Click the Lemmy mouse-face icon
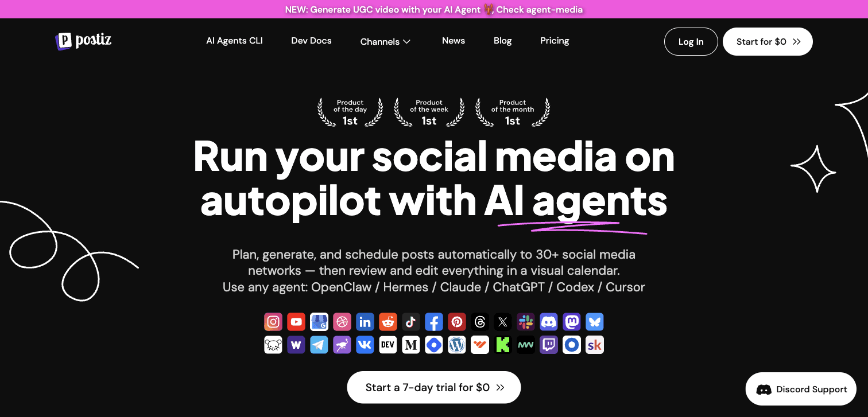The height and width of the screenshot is (417, 868). pos(273,345)
